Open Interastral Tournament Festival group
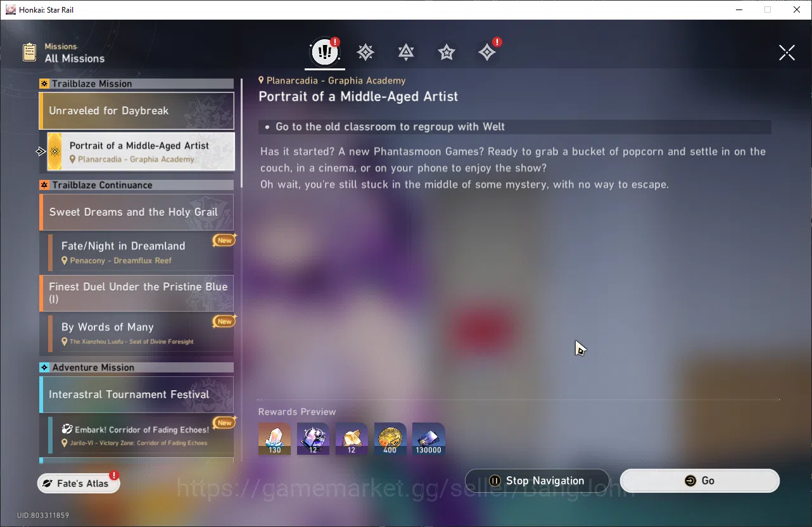The width and height of the screenshot is (812, 527). [136, 395]
